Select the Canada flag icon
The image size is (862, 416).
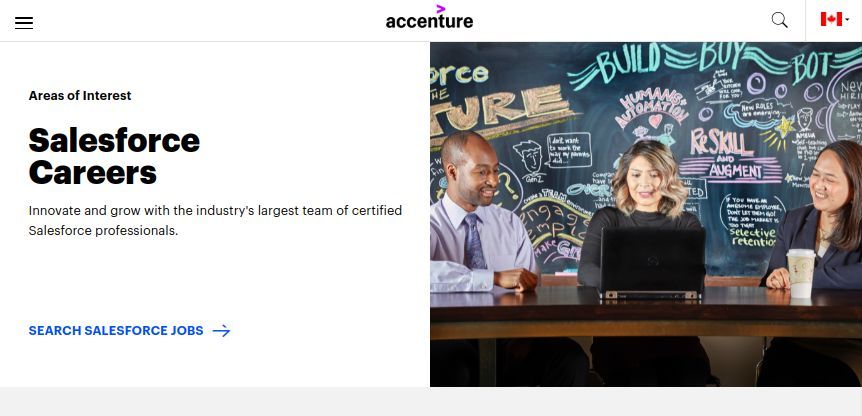coord(831,19)
